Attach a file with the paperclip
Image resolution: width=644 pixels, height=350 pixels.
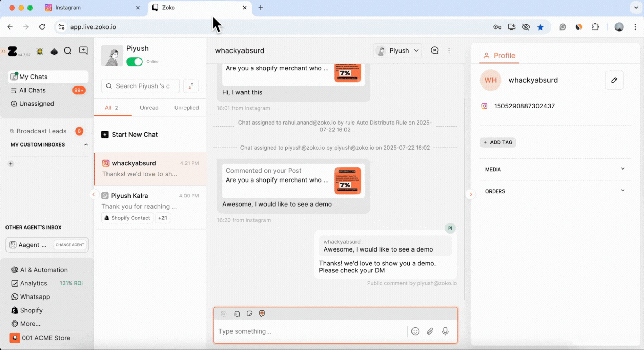430,331
